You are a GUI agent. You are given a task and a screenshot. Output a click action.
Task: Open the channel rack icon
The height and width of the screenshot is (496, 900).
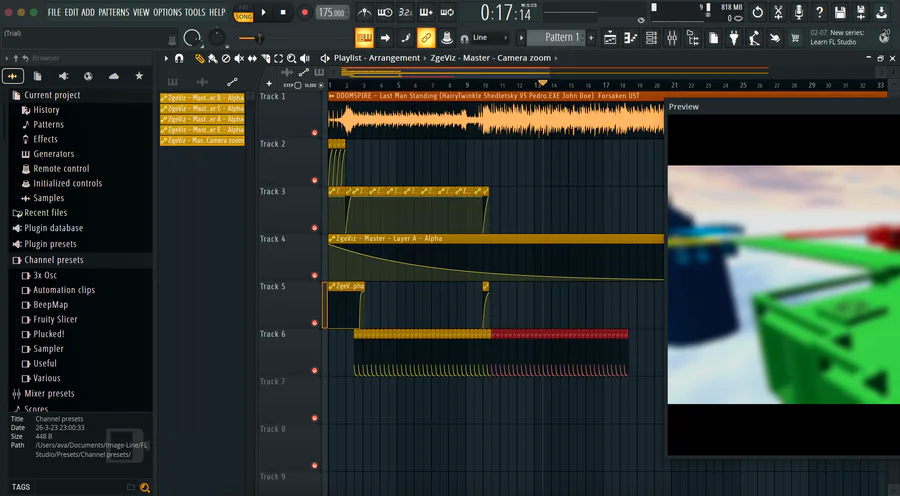tap(651, 38)
